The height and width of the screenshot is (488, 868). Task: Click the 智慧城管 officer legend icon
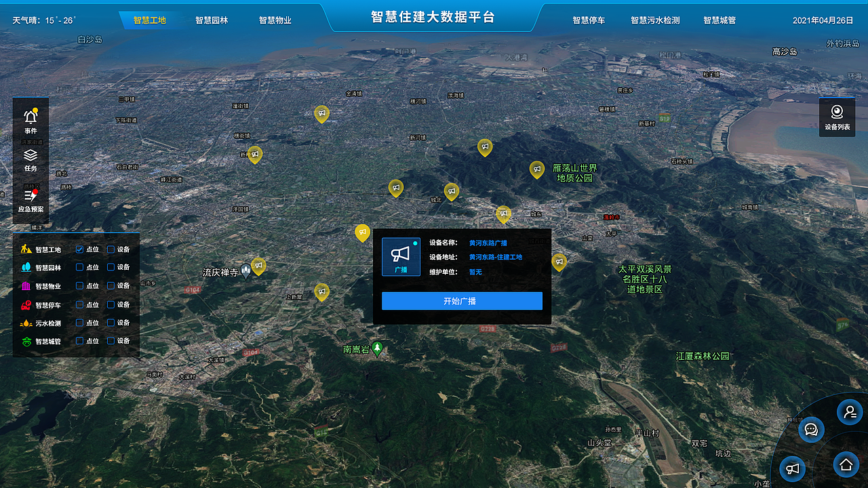26,341
